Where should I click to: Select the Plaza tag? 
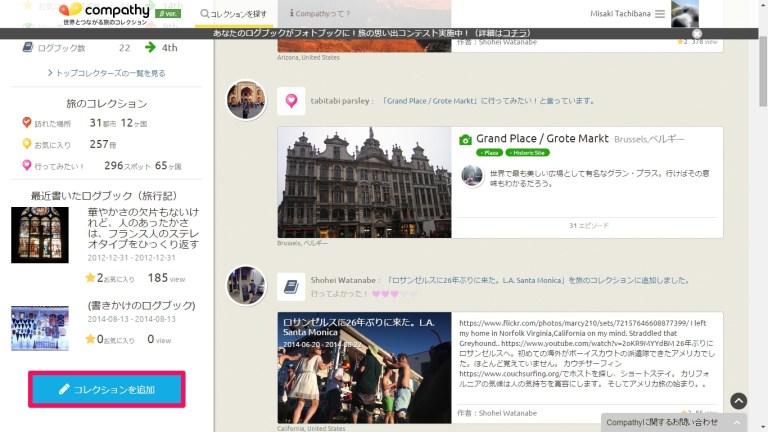[x=489, y=153]
